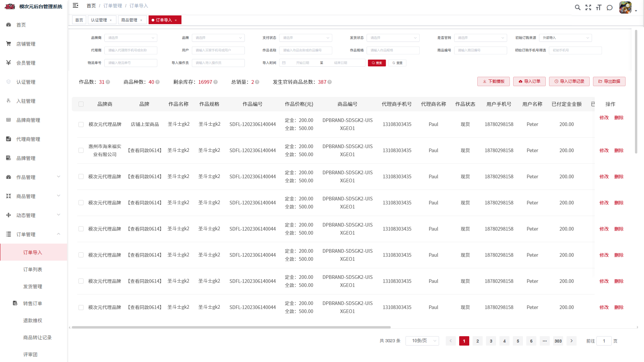Click the 会员管理 yen icon
The width and height of the screenshot is (644, 362).
[9, 63]
